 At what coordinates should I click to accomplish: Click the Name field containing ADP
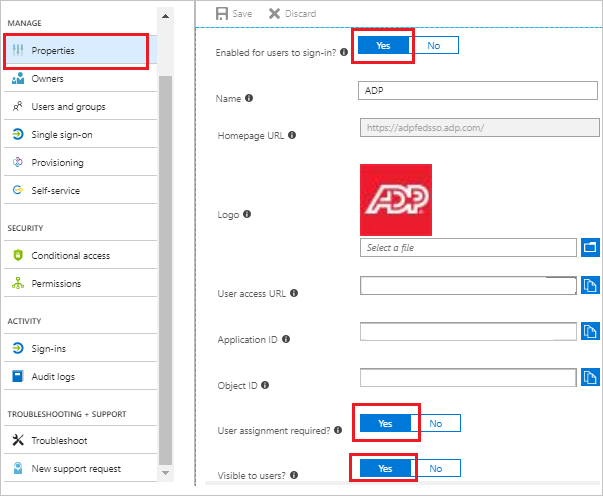pyautogui.click(x=478, y=90)
